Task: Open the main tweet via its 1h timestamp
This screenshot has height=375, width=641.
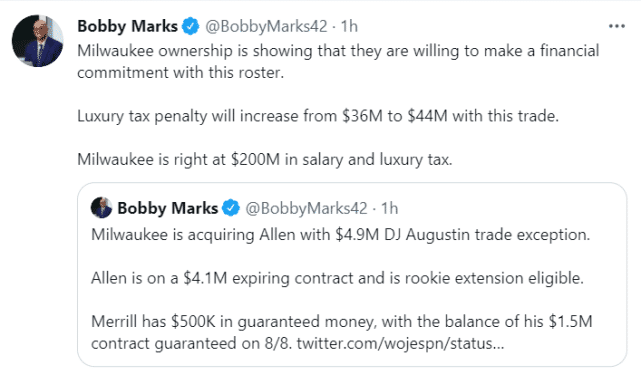Action: pos(350,26)
